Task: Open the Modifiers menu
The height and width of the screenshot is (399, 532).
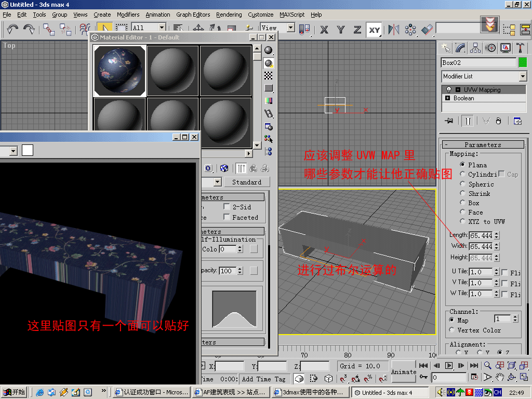Action: point(128,15)
